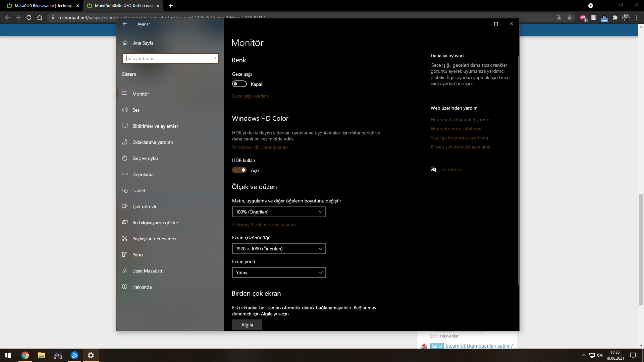Open Ana Sayfa home icon
The image size is (644, 362).
[x=125, y=43]
